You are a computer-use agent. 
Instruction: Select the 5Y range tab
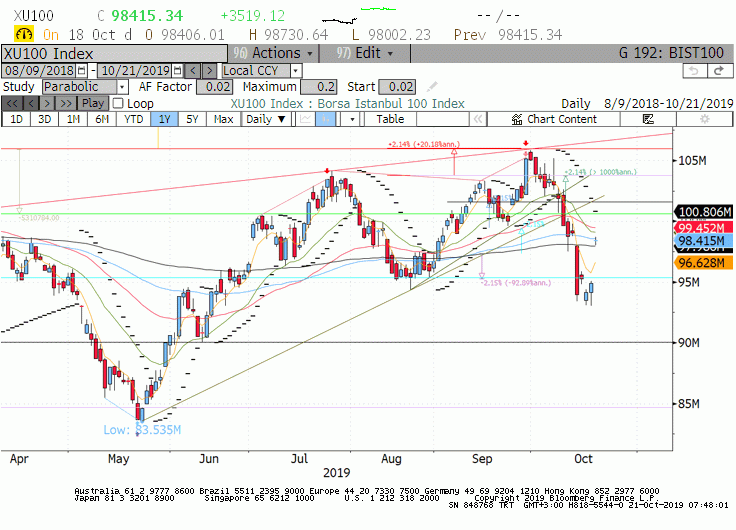coord(192,119)
